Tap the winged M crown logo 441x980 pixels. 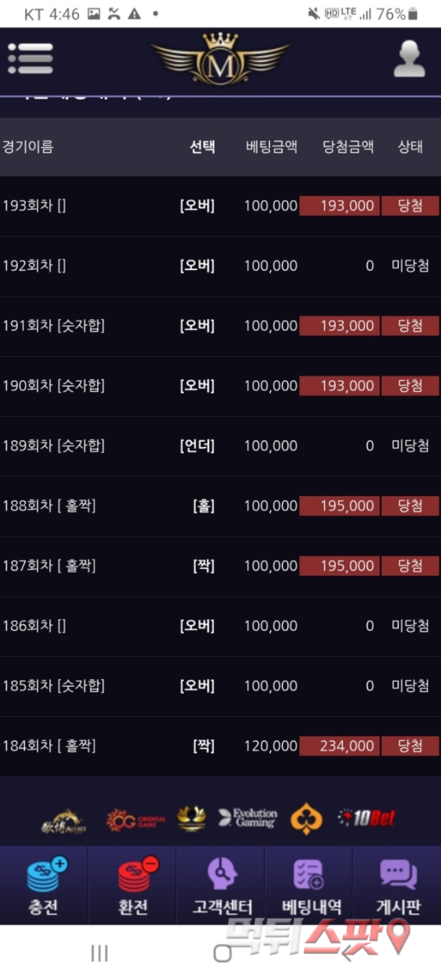tap(221, 59)
